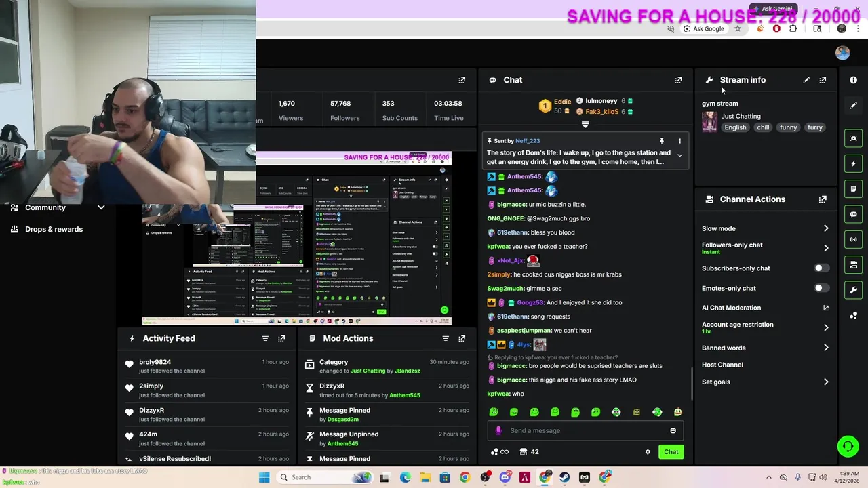This screenshot has width=868, height=488.
Task: Expand the Community sidebar section
Action: point(101,207)
